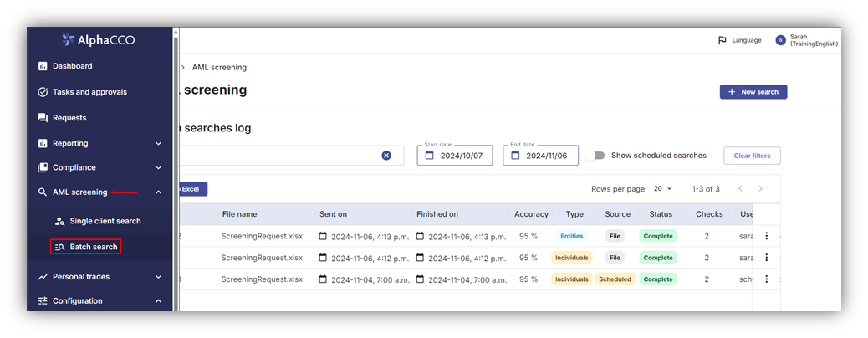Click the Entities type badge
868x338 pixels.
(572, 236)
